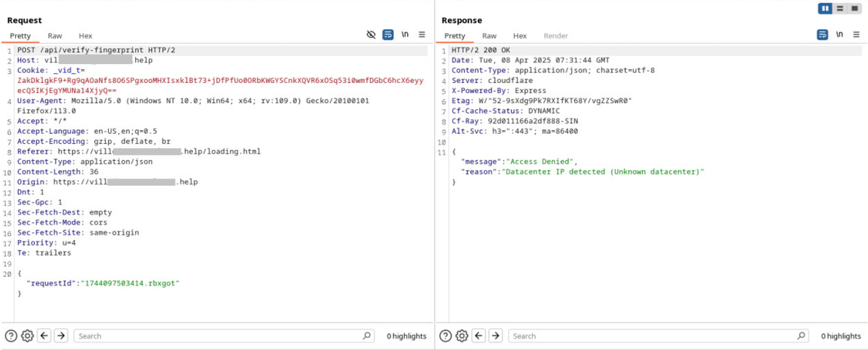Click the Response panel help icon
Screen dimensions: 868x350
445,336
